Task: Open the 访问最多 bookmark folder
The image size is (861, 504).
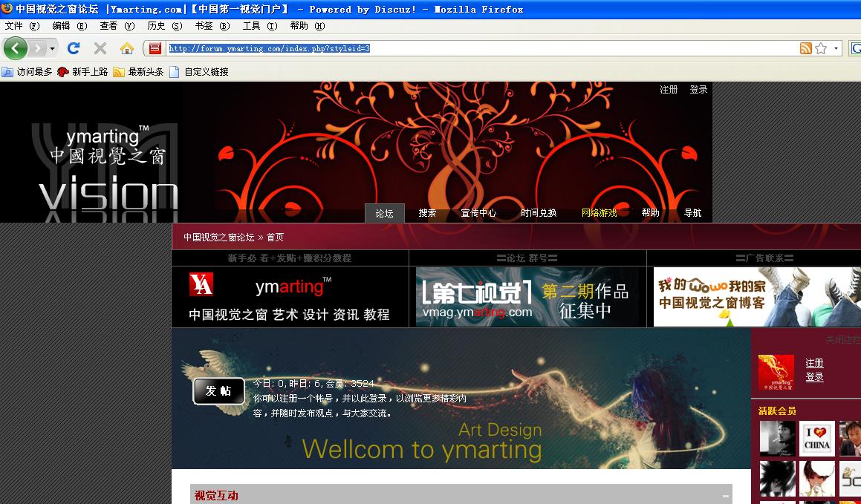Action: (27, 72)
